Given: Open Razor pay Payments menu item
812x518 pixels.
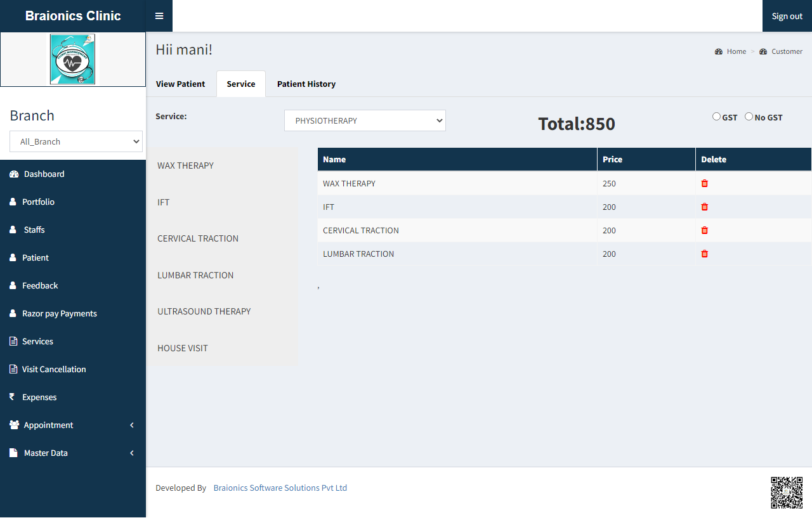Looking at the screenshot, I should point(73,313).
